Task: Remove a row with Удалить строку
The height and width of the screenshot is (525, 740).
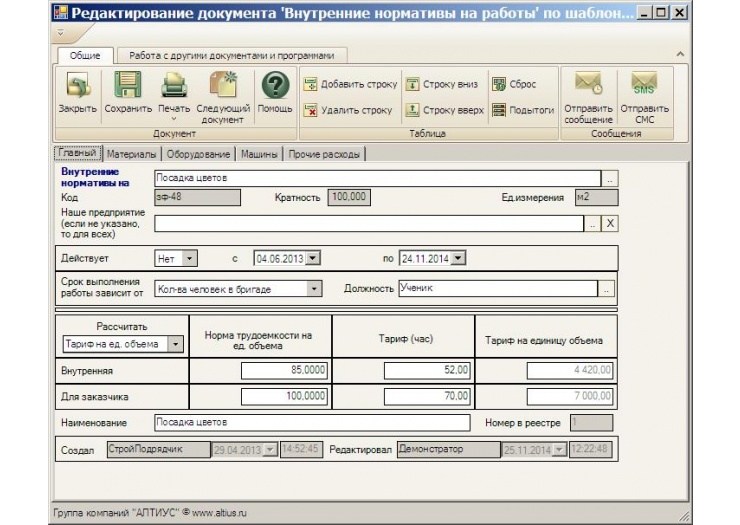Action: click(348, 110)
